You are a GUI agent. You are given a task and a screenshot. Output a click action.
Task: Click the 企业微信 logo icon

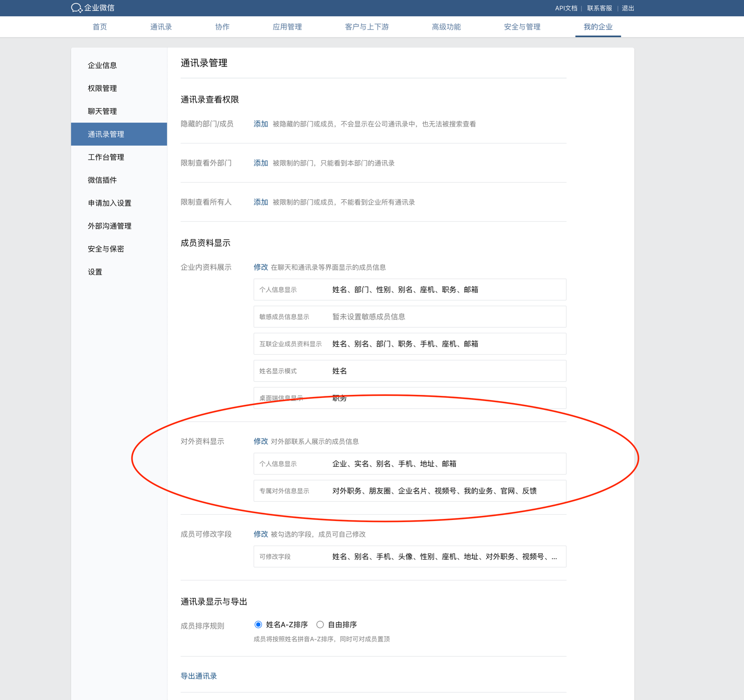click(77, 8)
